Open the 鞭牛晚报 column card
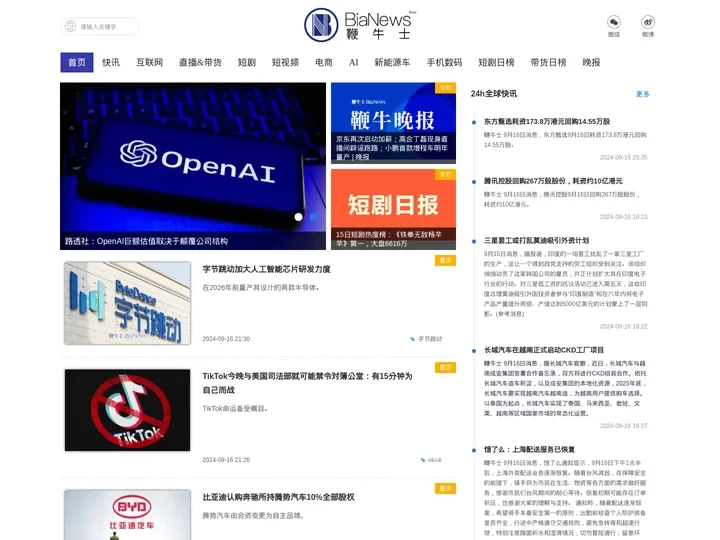 394,123
